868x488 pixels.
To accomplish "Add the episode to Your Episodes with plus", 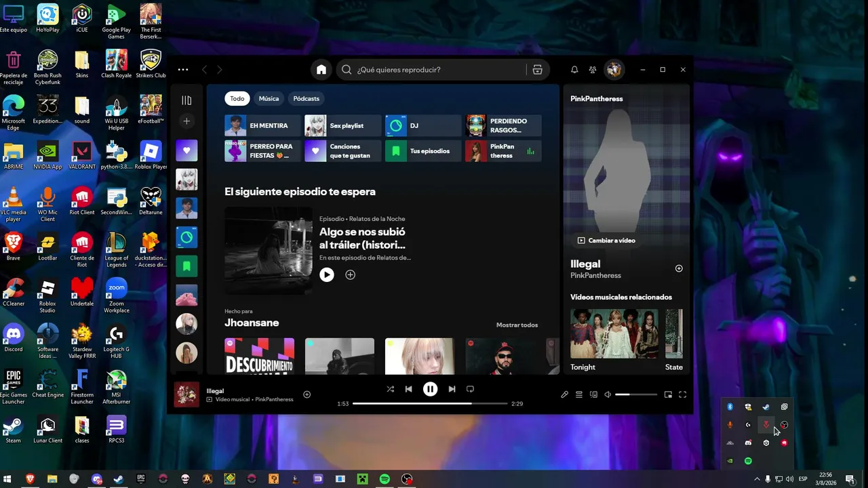I will tap(350, 274).
